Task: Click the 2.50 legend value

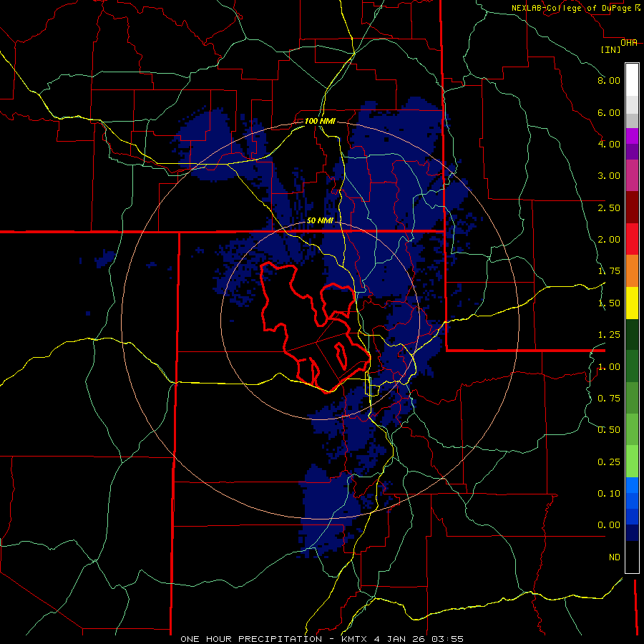Action: (x=609, y=208)
